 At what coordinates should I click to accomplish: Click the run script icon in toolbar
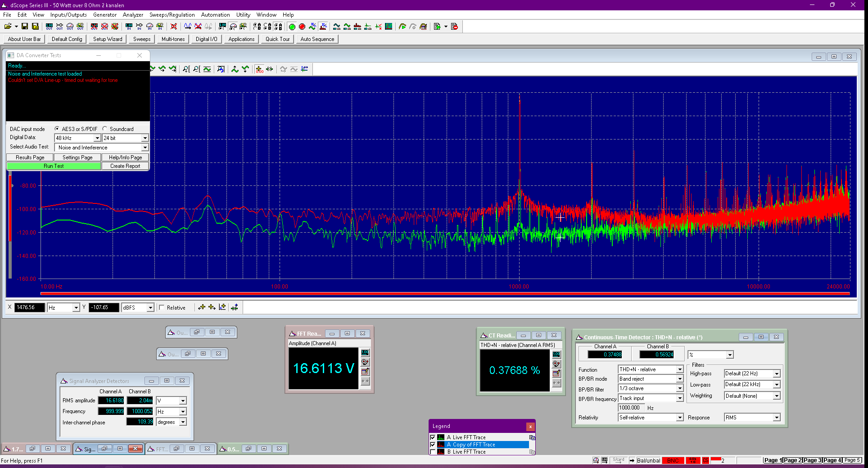click(x=436, y=27)
